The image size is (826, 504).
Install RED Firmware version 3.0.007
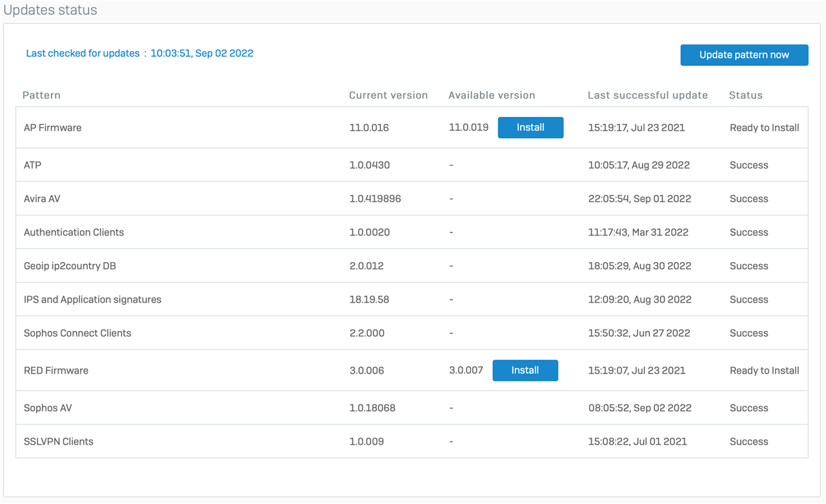point(525,370)
